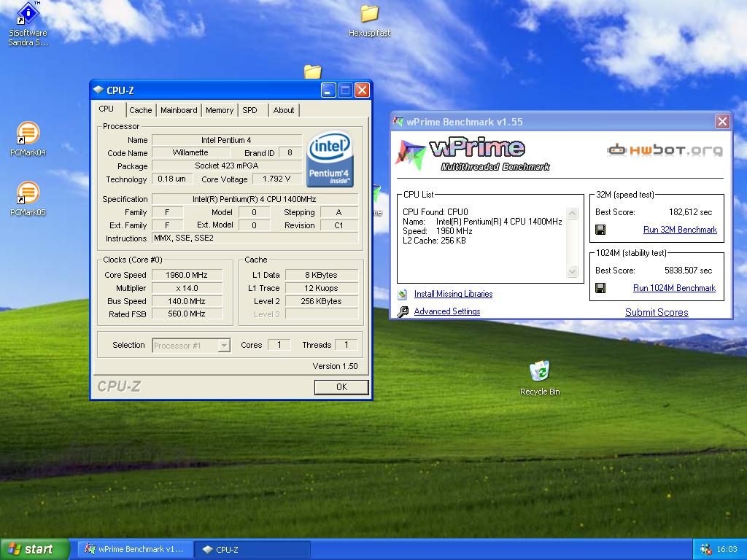
Task: Open the PCMark05 desktop shortcut
Action: (28, 198)
